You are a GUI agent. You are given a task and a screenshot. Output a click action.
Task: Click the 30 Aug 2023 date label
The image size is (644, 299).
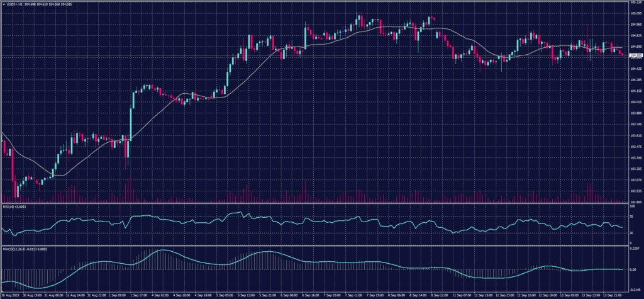(x=9, y=294)
